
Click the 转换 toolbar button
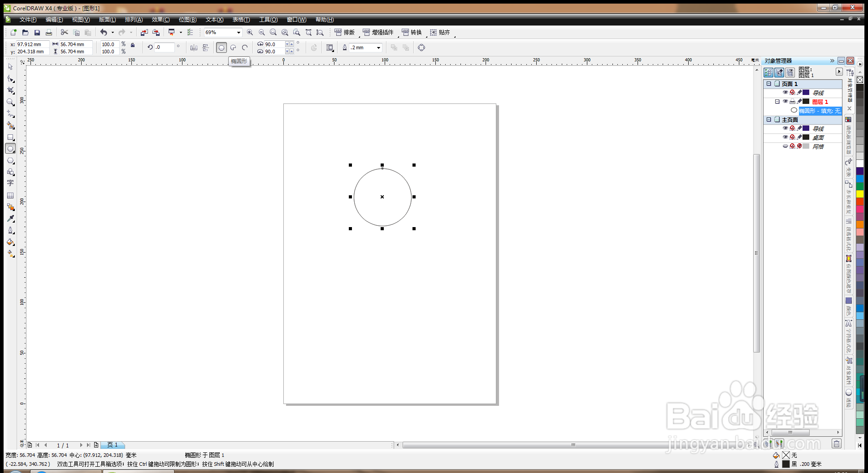412,32
